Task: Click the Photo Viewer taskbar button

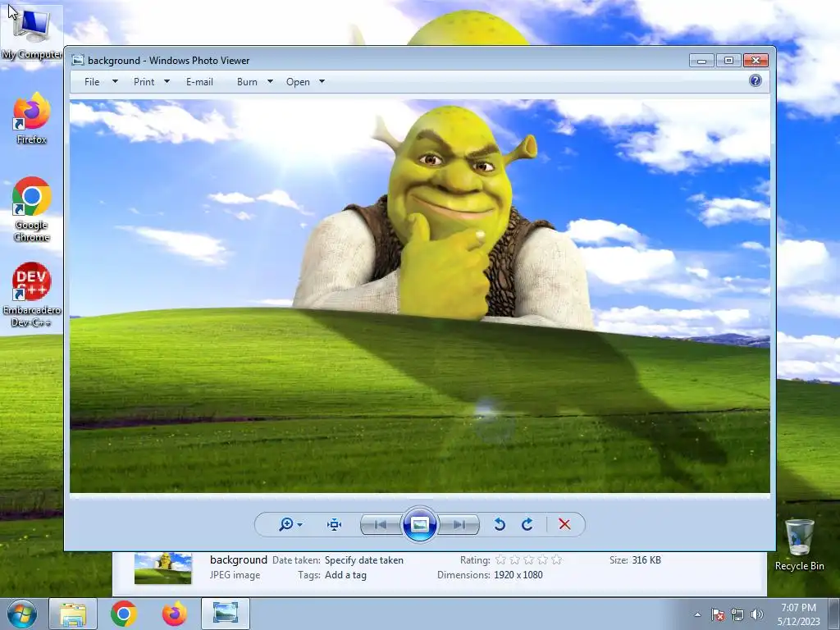Action: [226, 614]
